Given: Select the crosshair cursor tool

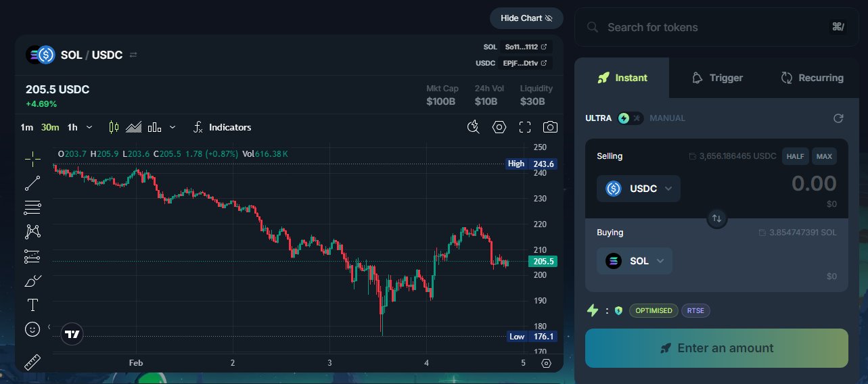Looking at the screenshot, I should point(32,159).
